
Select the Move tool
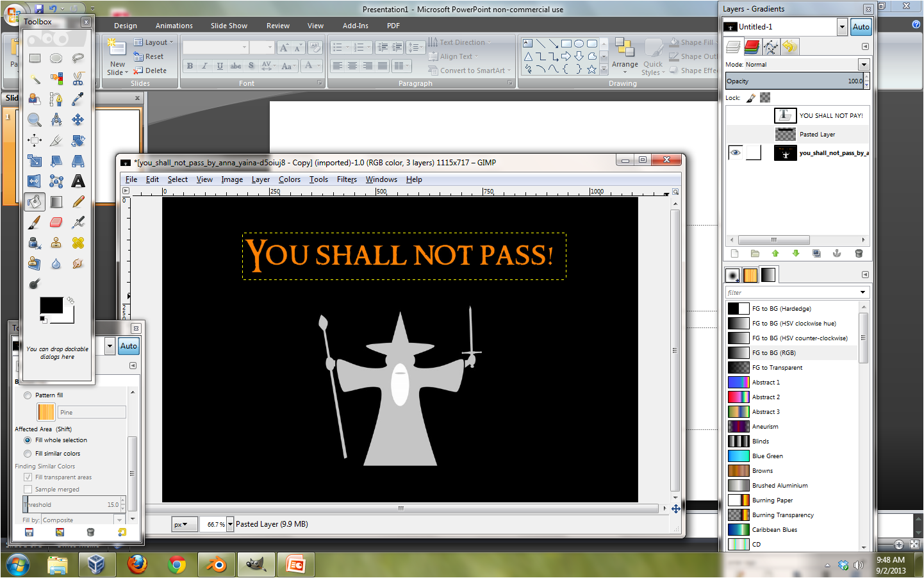(x=78, y=120)
